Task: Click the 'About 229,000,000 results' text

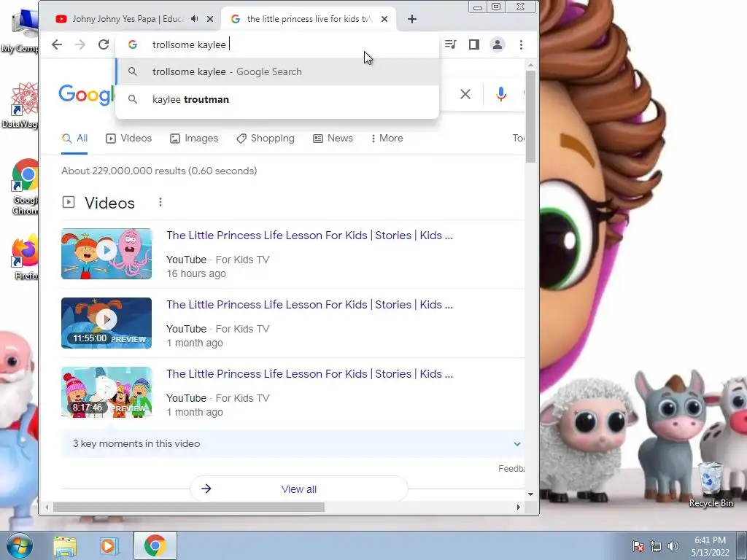Action: point(159,171)
